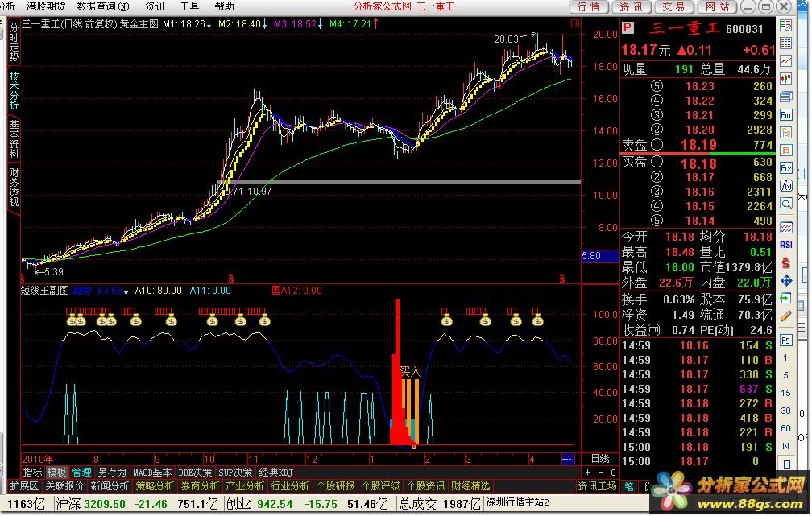Screen dimensions: 812x516
Task: Click the 行情 button at top right
Action: [x=588, y=6]
